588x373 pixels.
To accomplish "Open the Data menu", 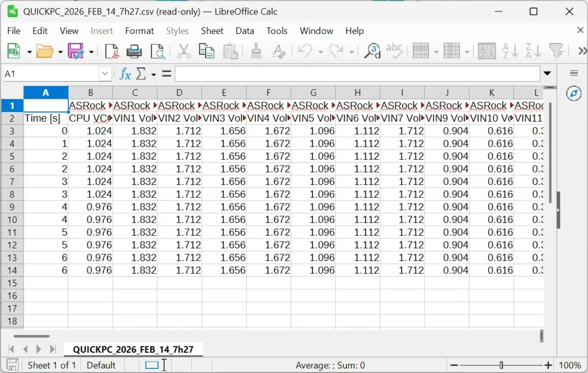I will click(245, 31).
